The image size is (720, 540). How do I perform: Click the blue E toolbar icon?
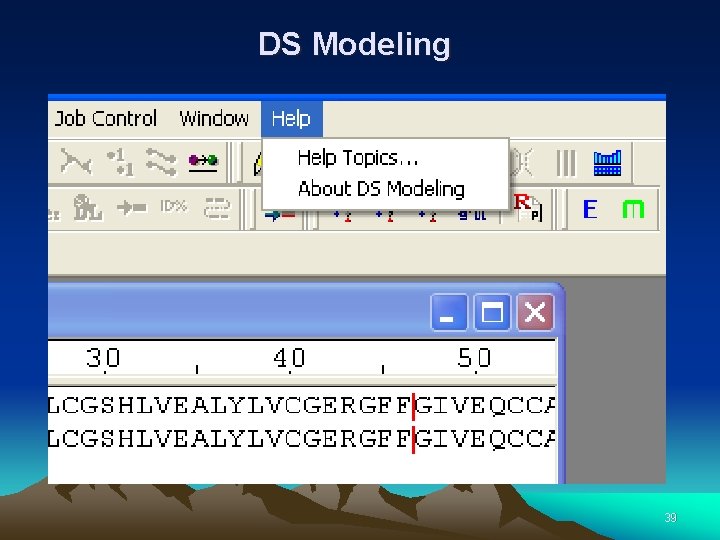pyautogui.click(x=590, y=209)
